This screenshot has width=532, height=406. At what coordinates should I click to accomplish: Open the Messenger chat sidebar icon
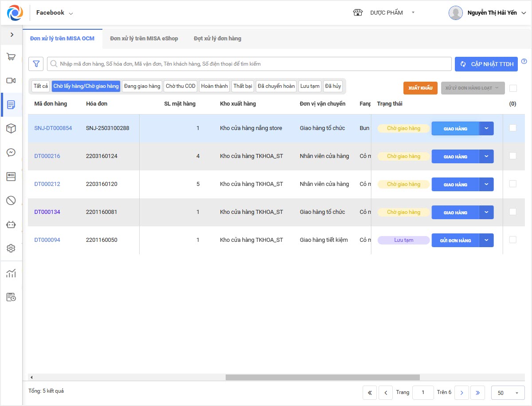tap(11, 152)
